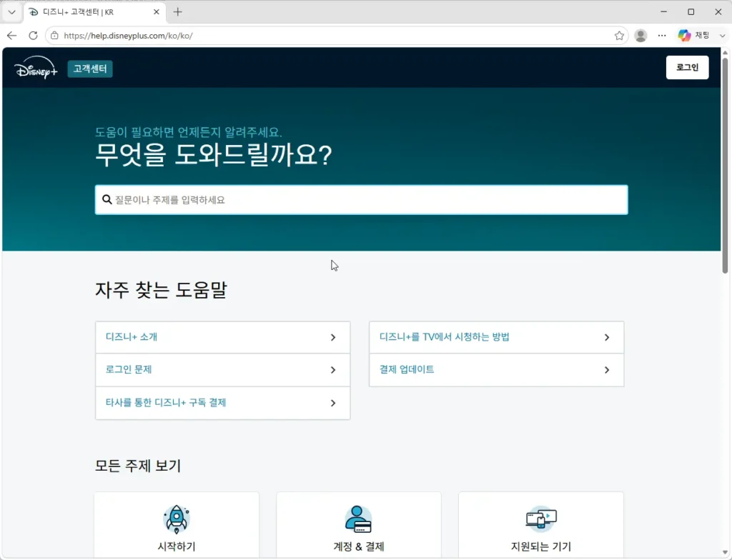Screen dimensions: 732x560
Task: Open the 디즈니+ 소개 help link
Action: (132, 337)
